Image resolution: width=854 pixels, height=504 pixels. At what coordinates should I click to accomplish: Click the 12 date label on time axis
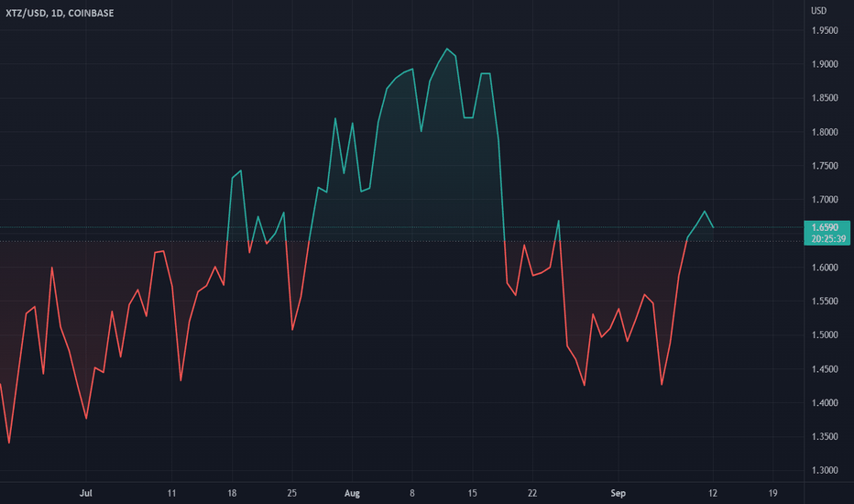[712, 493]
